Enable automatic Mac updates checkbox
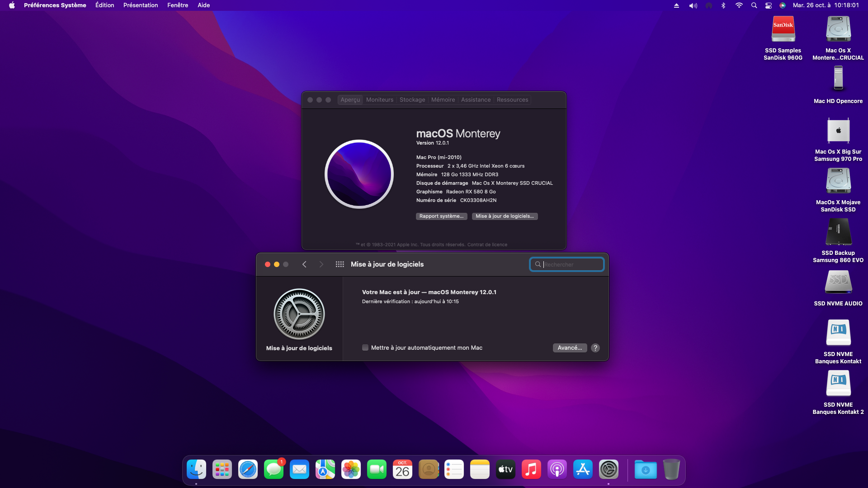Image resolution: width=868 pixels, height=488 pixels. pos(365,348)
